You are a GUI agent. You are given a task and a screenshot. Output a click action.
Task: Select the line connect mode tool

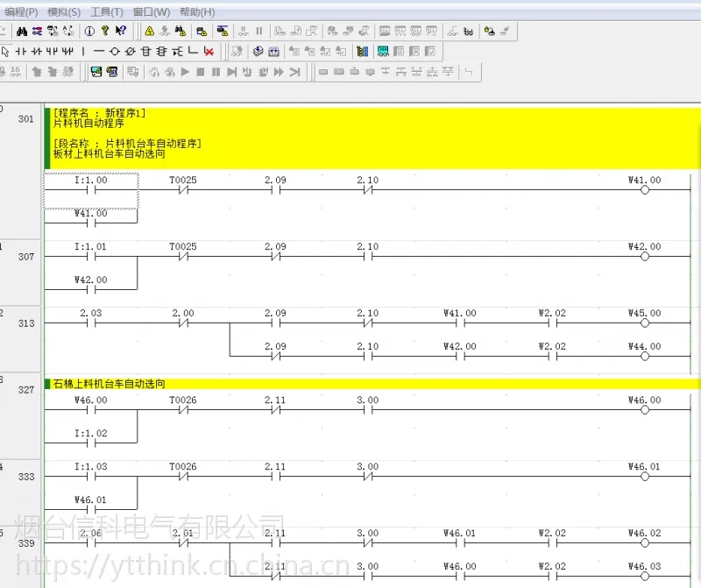tap(193, 51)
